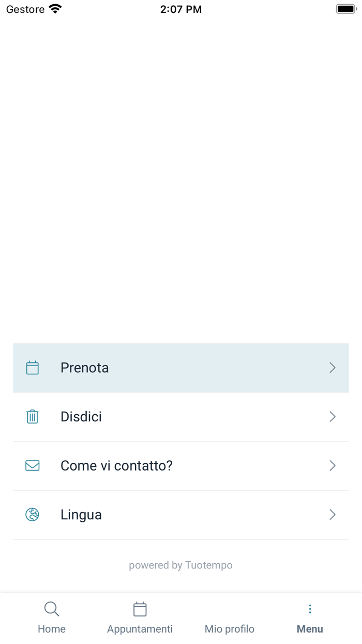Go to Home tab label
362x644 pixels.
(x=52, y=629)
